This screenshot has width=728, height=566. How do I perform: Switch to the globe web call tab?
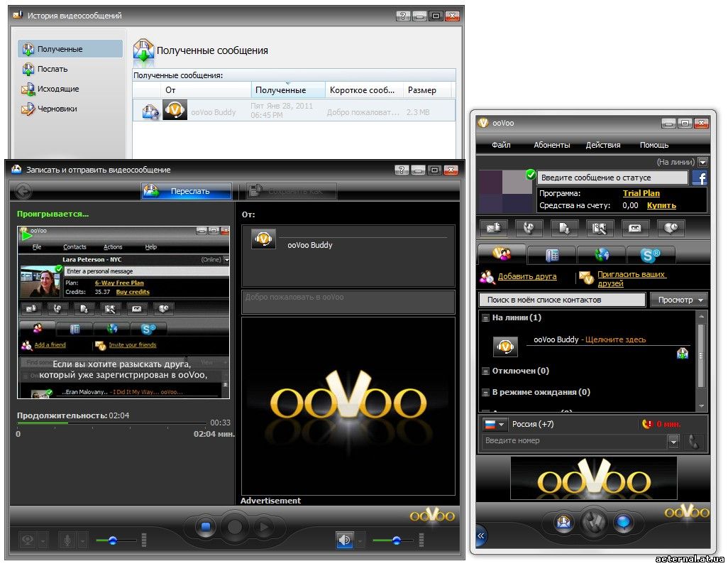pyautogui.click(x=602, y=255)
